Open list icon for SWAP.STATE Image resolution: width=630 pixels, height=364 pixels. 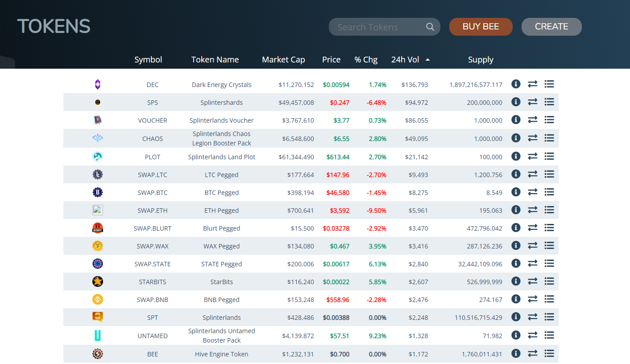(x=549, y=263)
